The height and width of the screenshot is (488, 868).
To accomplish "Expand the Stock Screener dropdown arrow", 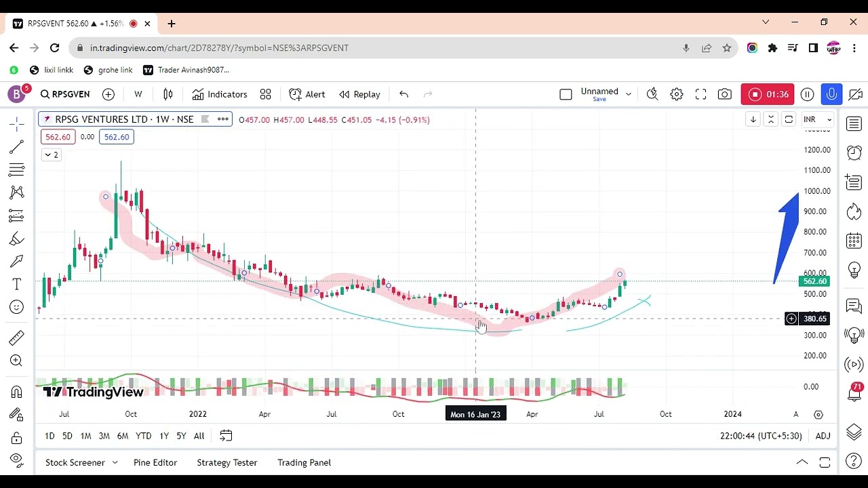I will point(115,462).
